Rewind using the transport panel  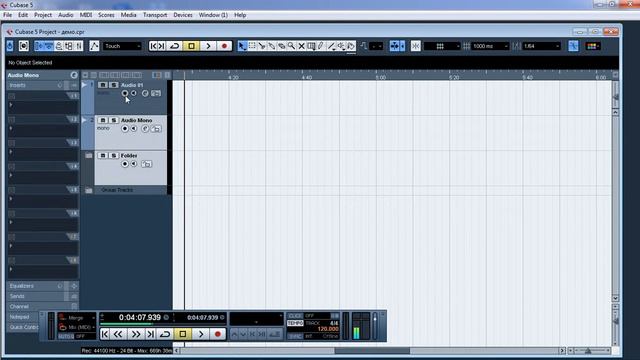point(118,334)
